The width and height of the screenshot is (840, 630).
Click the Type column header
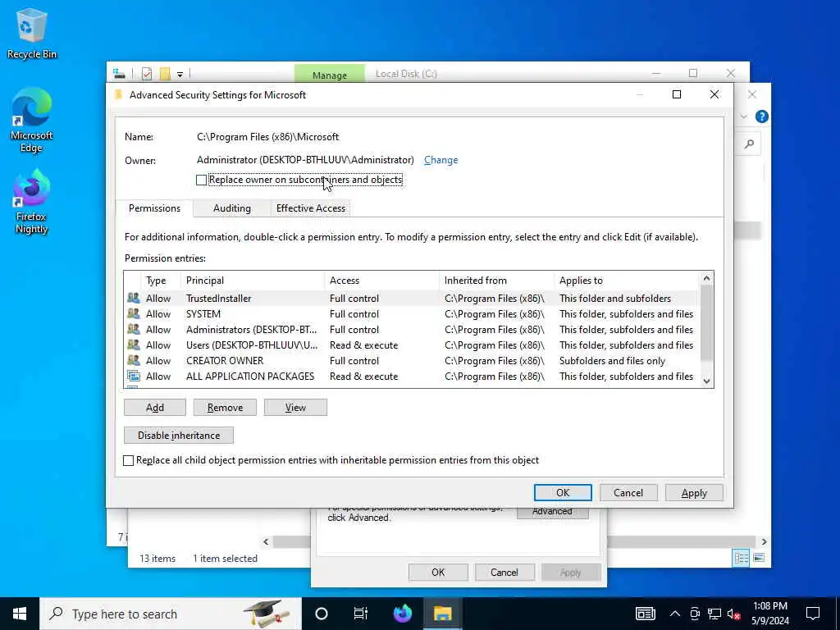(x=162, y=281)
